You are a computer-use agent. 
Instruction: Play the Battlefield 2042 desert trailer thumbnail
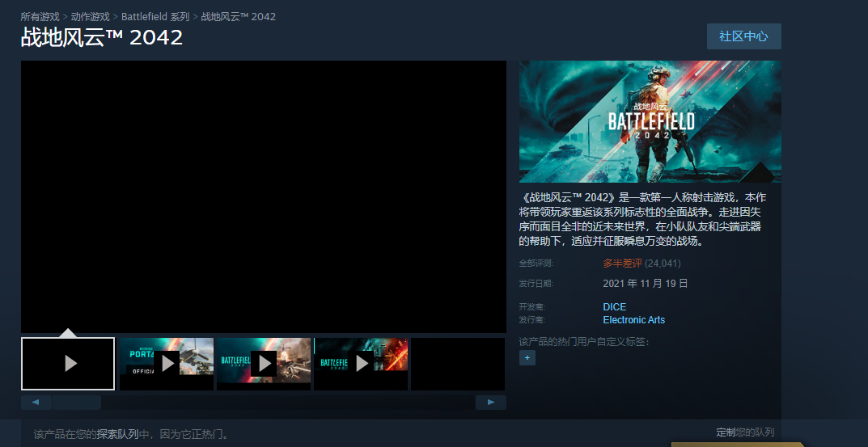coord(264,364)
